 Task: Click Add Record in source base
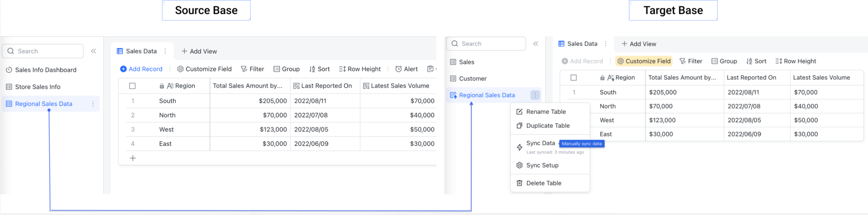click(x=141, y=69)
